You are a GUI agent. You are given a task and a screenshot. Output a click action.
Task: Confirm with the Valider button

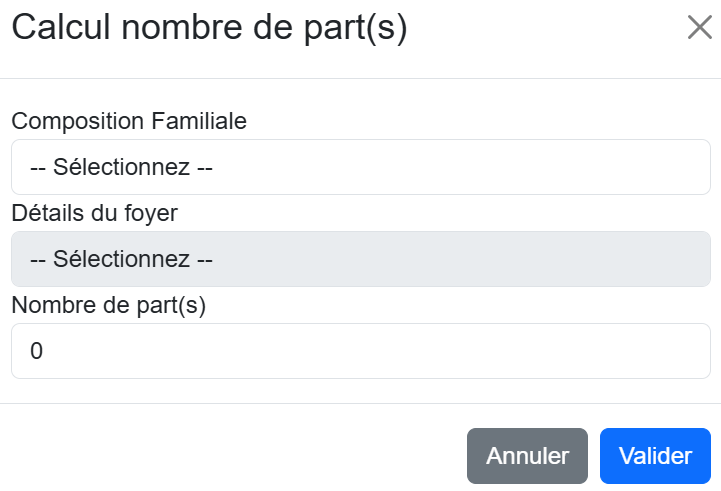[x=655, y=456]
